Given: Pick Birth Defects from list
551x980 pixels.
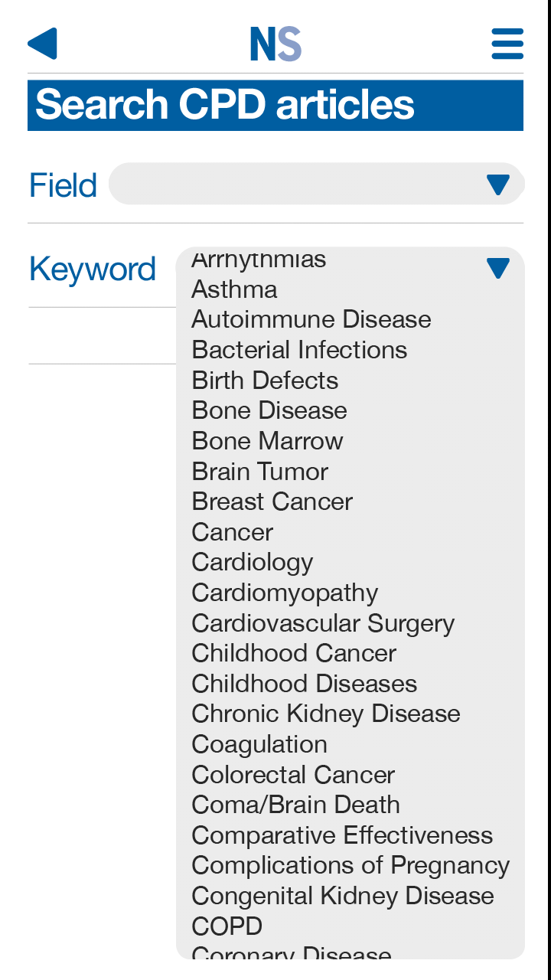Looking at the screenshot, I should pos(265,381).
